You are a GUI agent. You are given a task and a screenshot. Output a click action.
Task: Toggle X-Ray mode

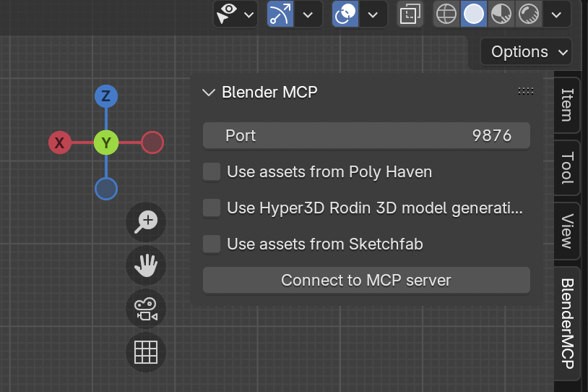click(x=410, y=14)
